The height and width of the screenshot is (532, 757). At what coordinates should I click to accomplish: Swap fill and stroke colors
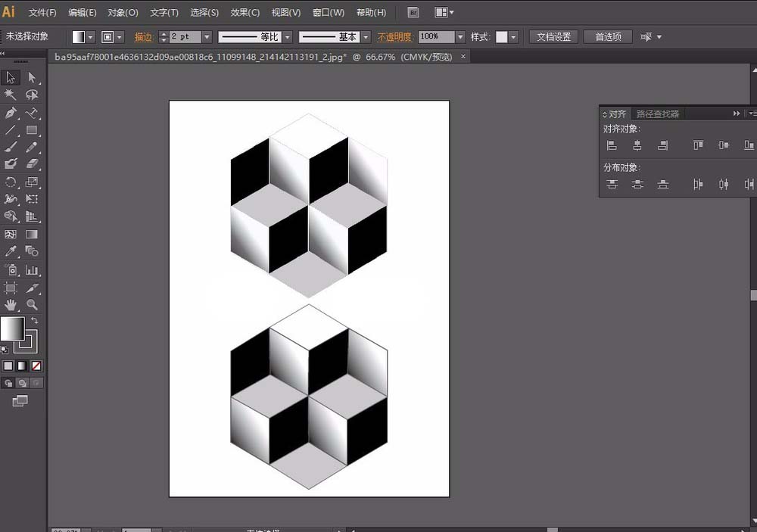(x=35, y=320)
